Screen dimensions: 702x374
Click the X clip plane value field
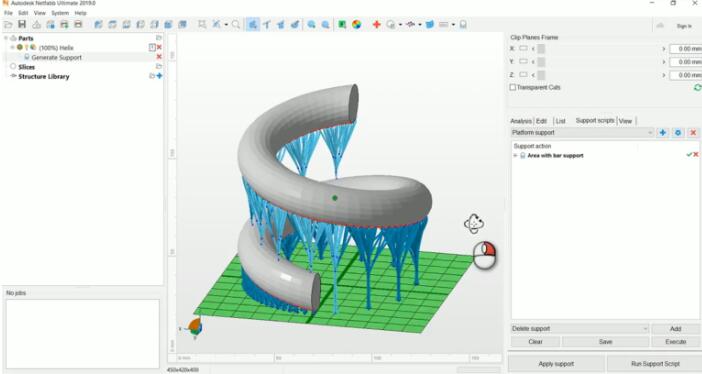(685, 48)
